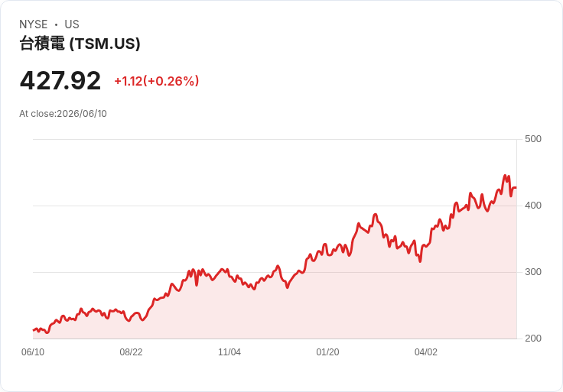The height and width of the screenshot is (392, 563).
Task: Click the highest peak of the price line
Action: [x=505, y=176]
